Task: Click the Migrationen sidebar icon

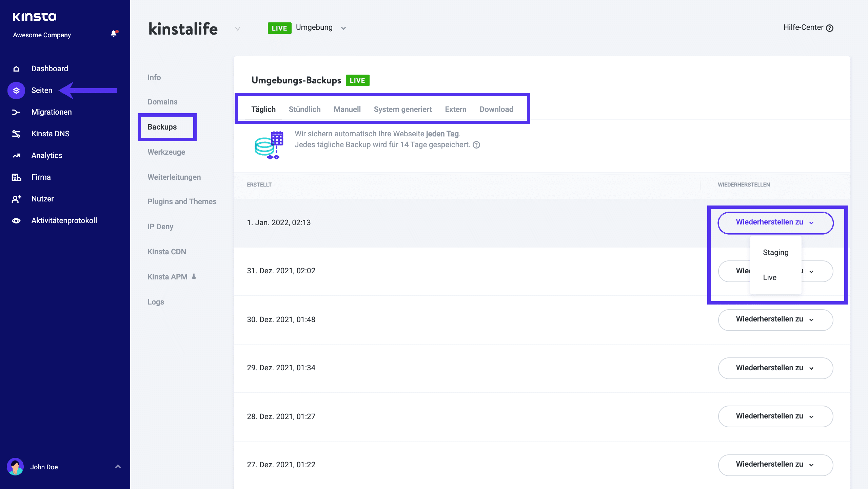Action: click(x=16, y=112)
